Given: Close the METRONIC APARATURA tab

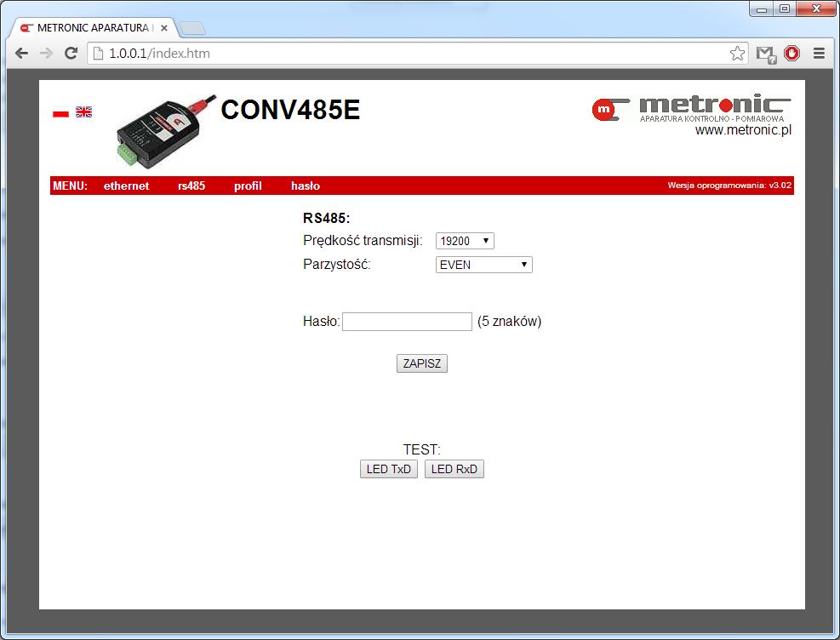Looking at the screenshot, I should (x=164, y=28).
